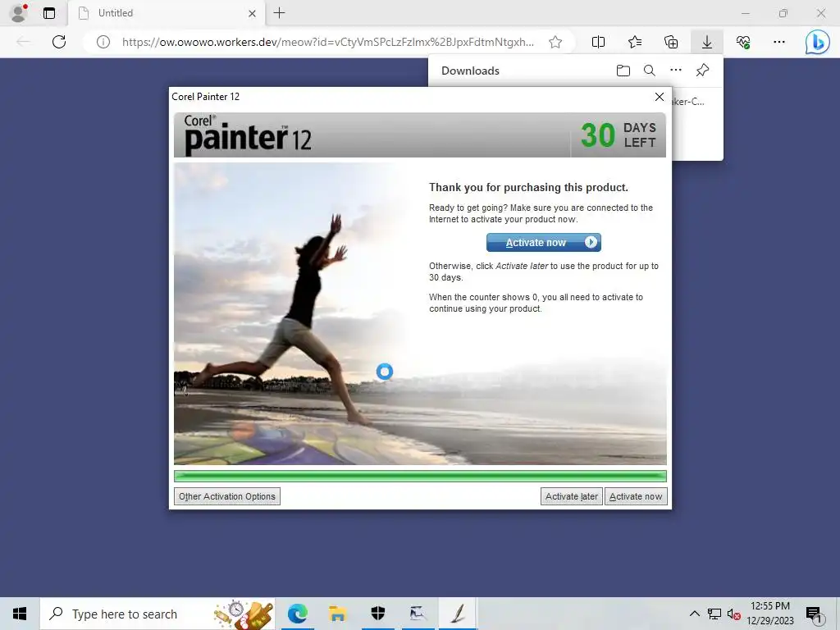Open Bing Copilot sidebar icon
This screenshot has height=630, width=840.
click(x=818, y=42)
